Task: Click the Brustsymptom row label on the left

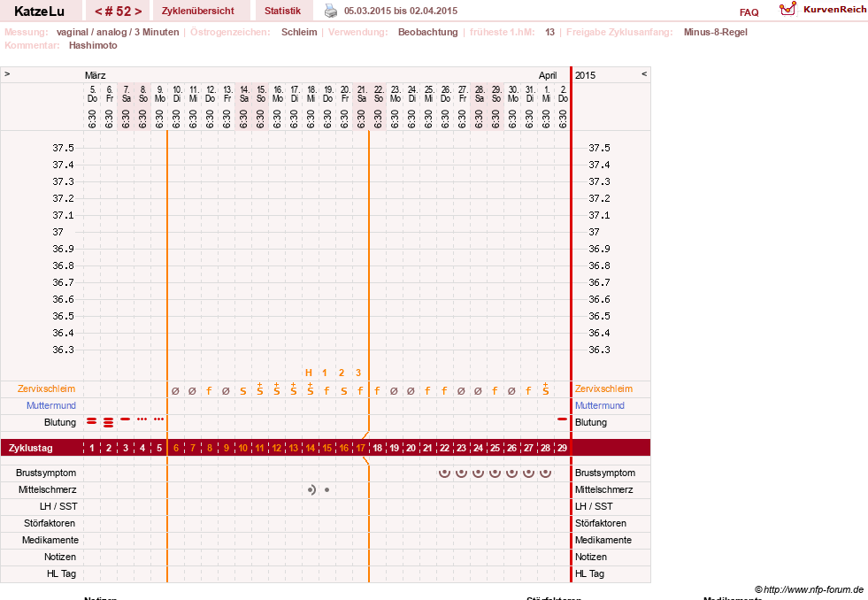Action: [x=46, y=473]
